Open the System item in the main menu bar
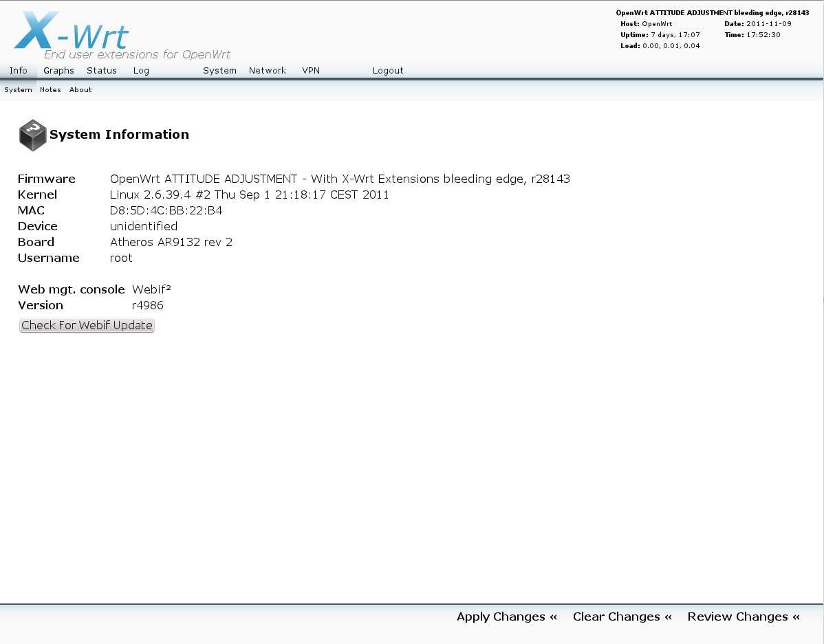 pyautogui.click(x=219, y=70)
